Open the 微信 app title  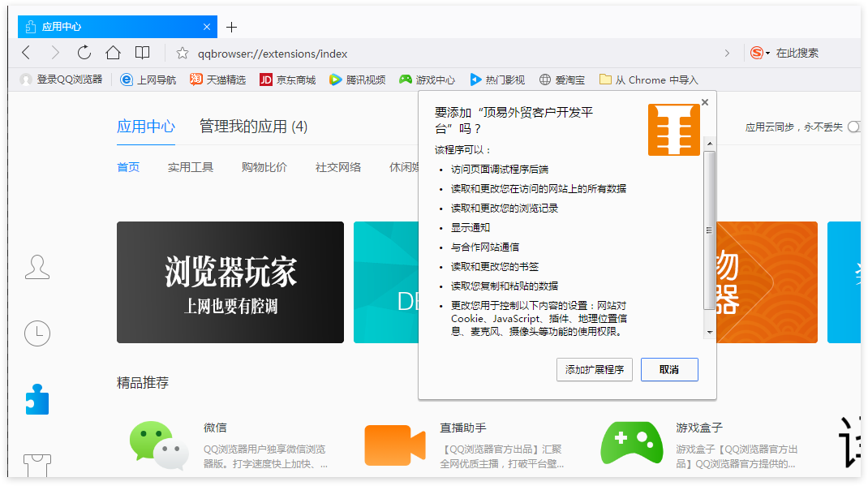coord(215,428)
